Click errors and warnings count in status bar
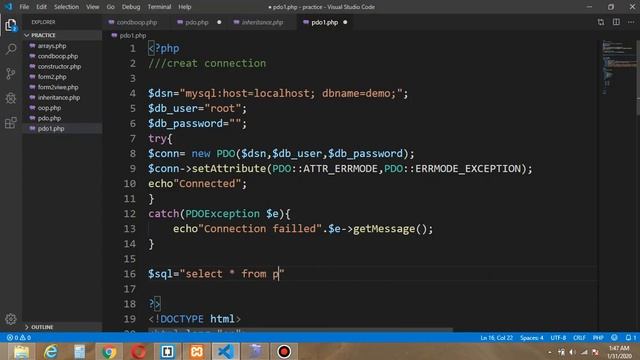This screenshot has width=640, height=360. (19, 338)
